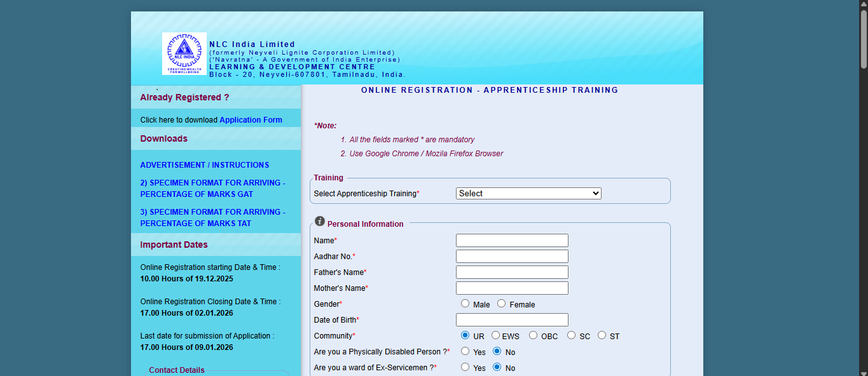Select the Female gender radio button
The image size is (868, 376).
(x=500, y=303)
